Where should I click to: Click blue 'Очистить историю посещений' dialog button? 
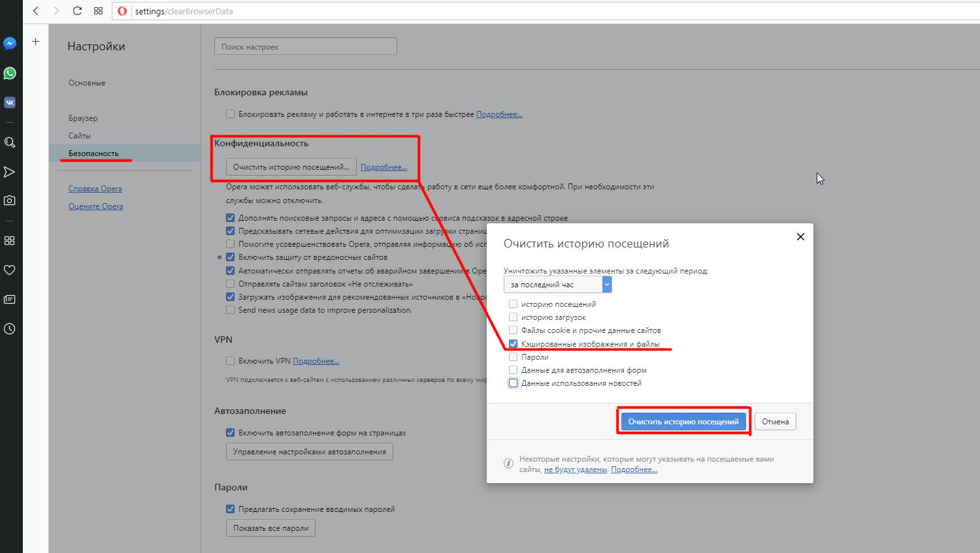[683, 422]
